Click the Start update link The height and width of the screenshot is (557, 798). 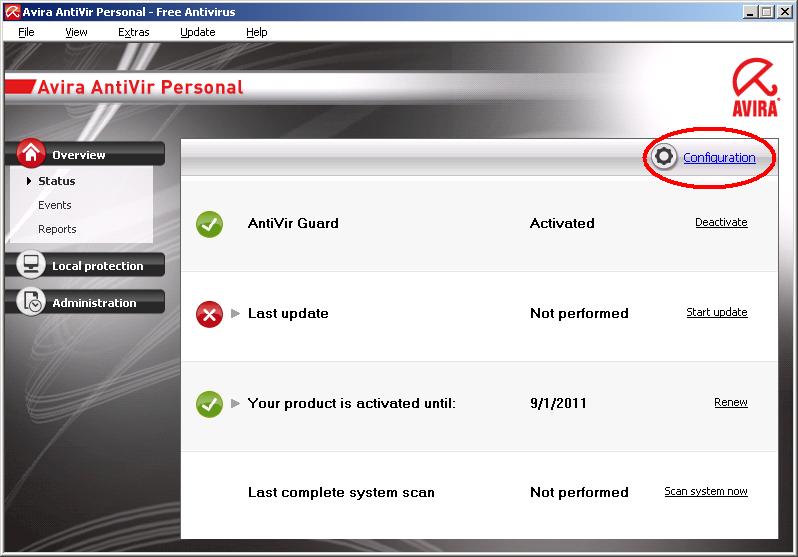[716, 313]
